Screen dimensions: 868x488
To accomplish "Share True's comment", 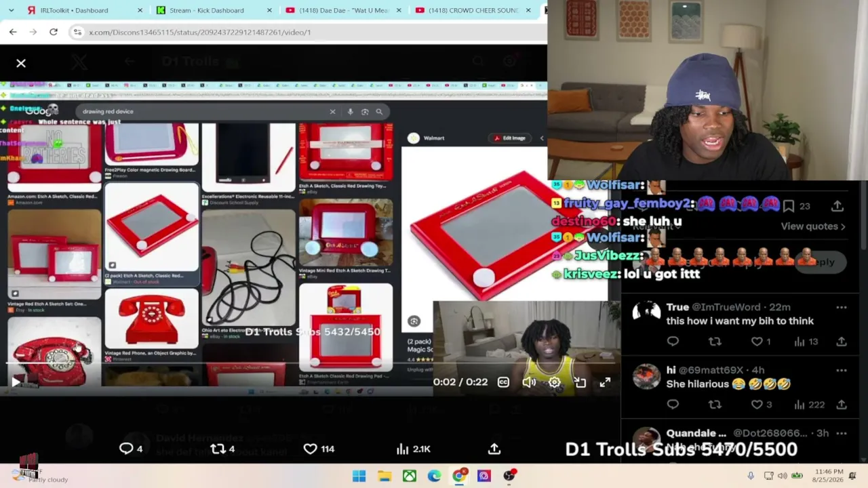I will [x=842, y=342].
